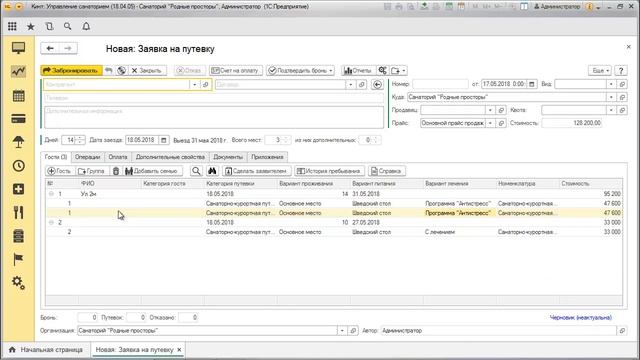Screen dimensions: 640x360
Task: Click the circled left arrow beside Договор
Action: coord(377,84)
